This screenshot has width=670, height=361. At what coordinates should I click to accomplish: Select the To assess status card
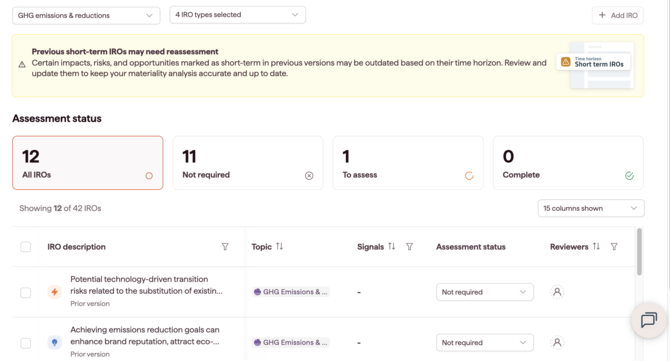click(408, 163)
